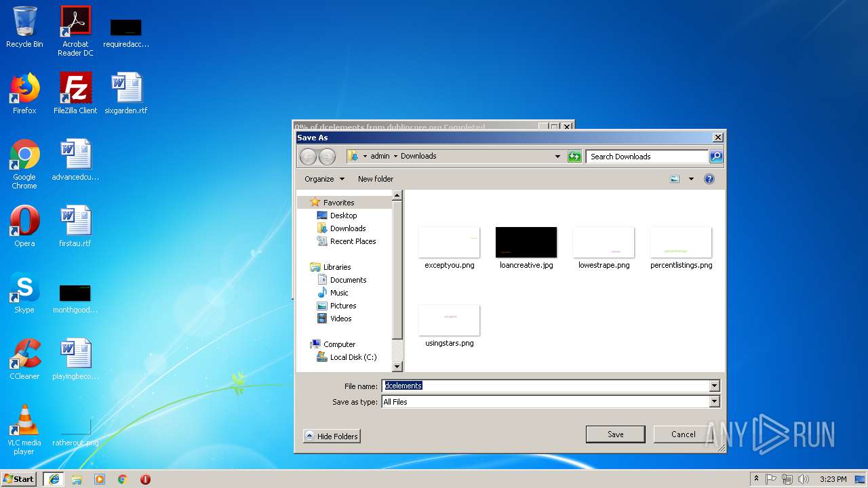
Task: Select lowestrape.png thumbnail
Action: point(604,248)
